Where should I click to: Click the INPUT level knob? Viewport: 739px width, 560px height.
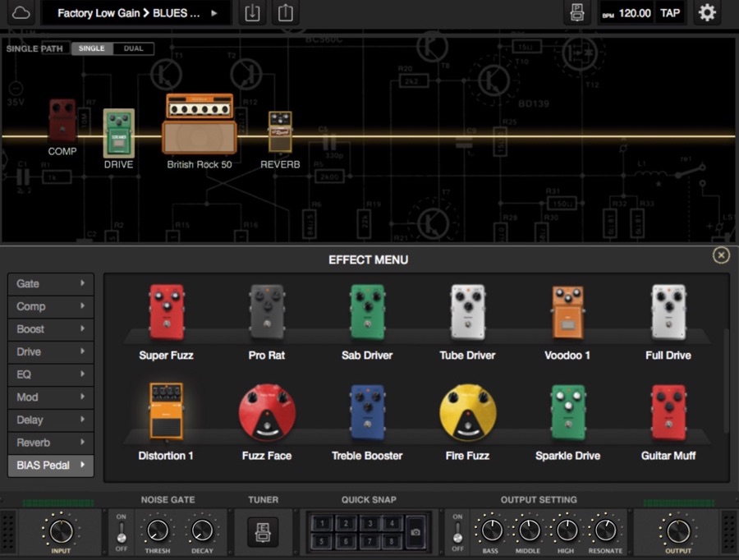coord(61,530)
